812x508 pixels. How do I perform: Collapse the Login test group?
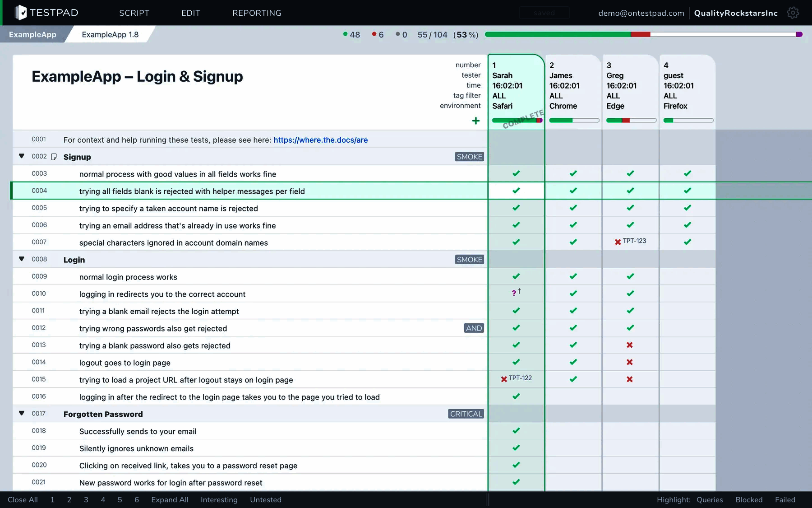click(22, 259)
